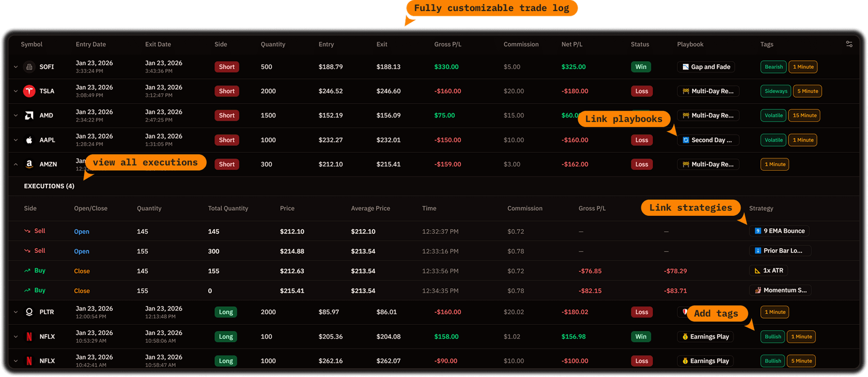Click sell arrow icon at 12:32:37 PM execution
The image size is (868, 377).
27,231
